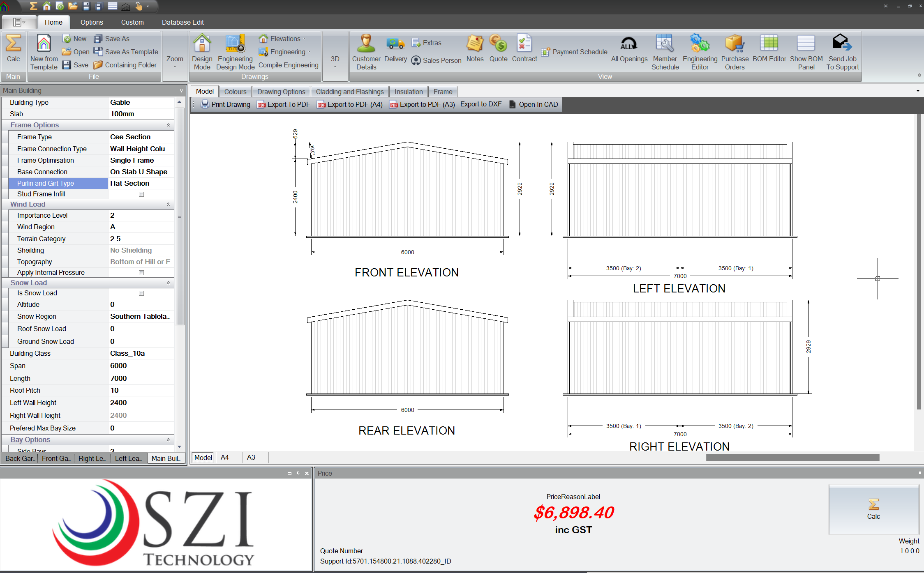The height and width of the screenshot is (573, 924).
Task: Collapse the Wind Load section
Action: (x=168, y=205)
